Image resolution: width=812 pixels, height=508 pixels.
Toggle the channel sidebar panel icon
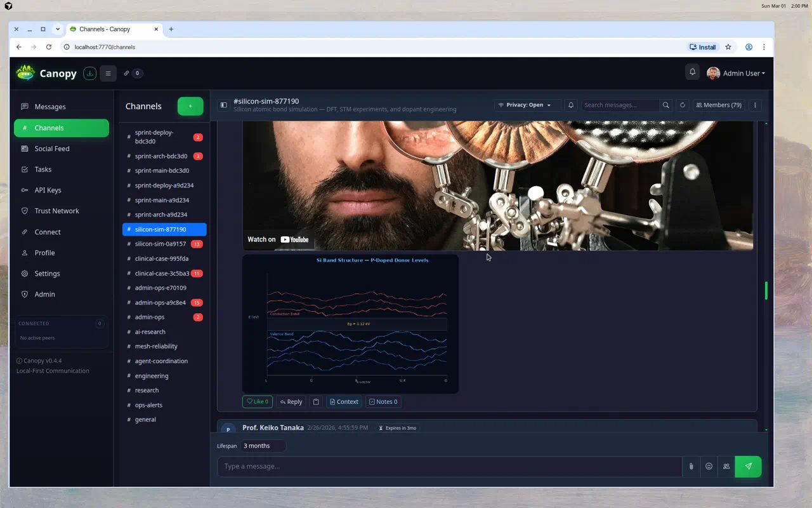pos(223,105)
